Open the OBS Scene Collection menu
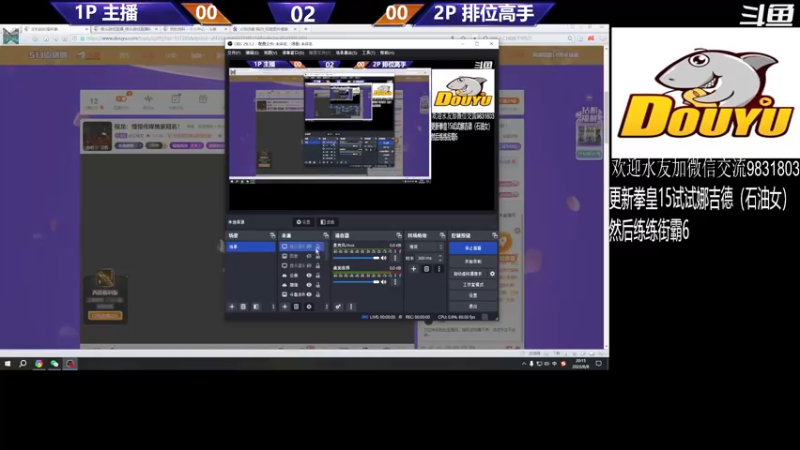The width and height of the screenshot is (800, 450). [x=346, y=53]
